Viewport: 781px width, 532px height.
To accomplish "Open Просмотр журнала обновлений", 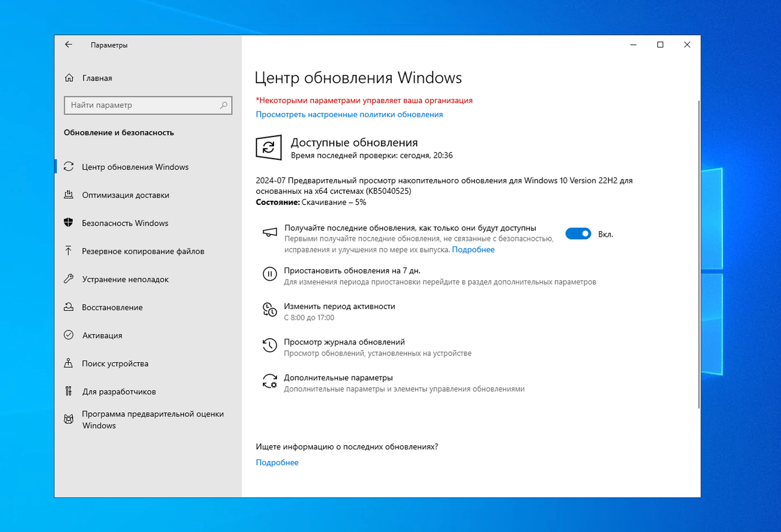I will point(344,342).
